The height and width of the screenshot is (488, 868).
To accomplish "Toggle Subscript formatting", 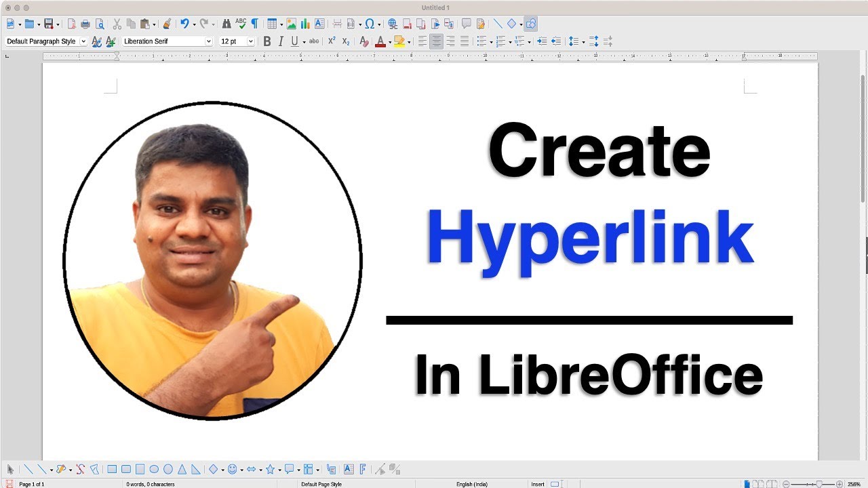I will click(346, 41).
